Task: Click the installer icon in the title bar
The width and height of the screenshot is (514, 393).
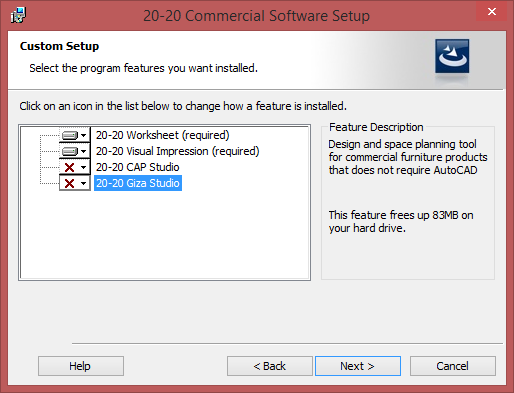Action: pos(18,15)
